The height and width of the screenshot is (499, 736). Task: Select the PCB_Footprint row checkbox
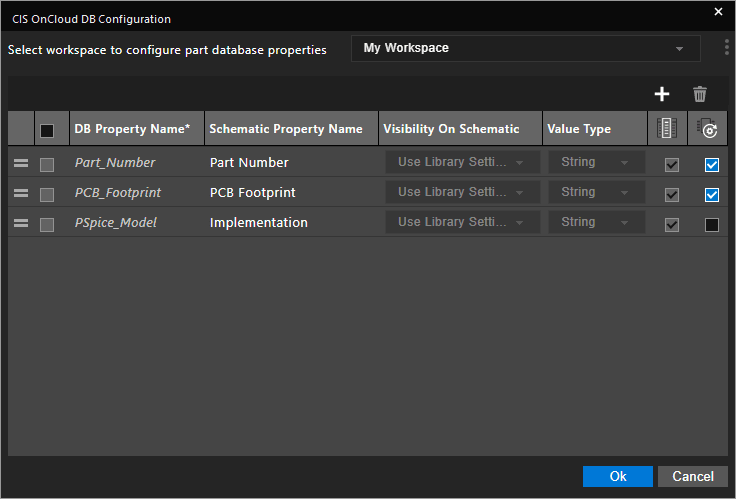[47, 195]
